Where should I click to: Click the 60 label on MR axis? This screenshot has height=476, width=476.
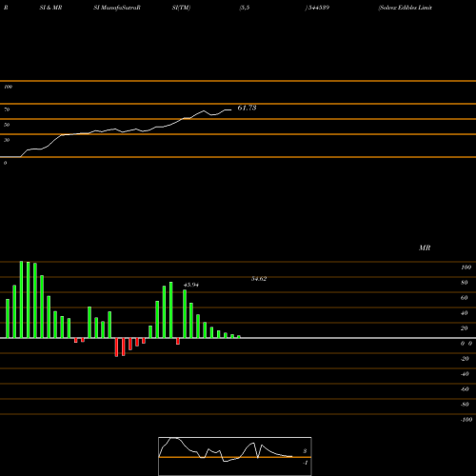pos(465,298)
